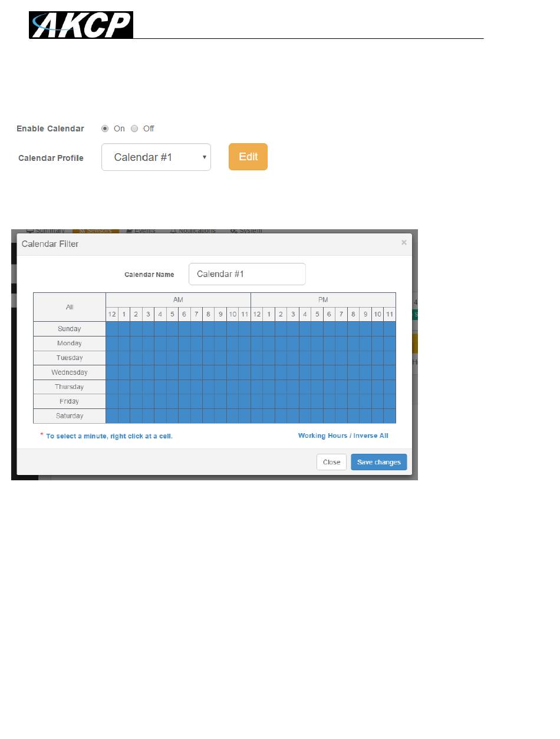The width and height of the screenshot is (560, 739).
Task: Click the Working Hours link
Action: [x=324, y=436]
